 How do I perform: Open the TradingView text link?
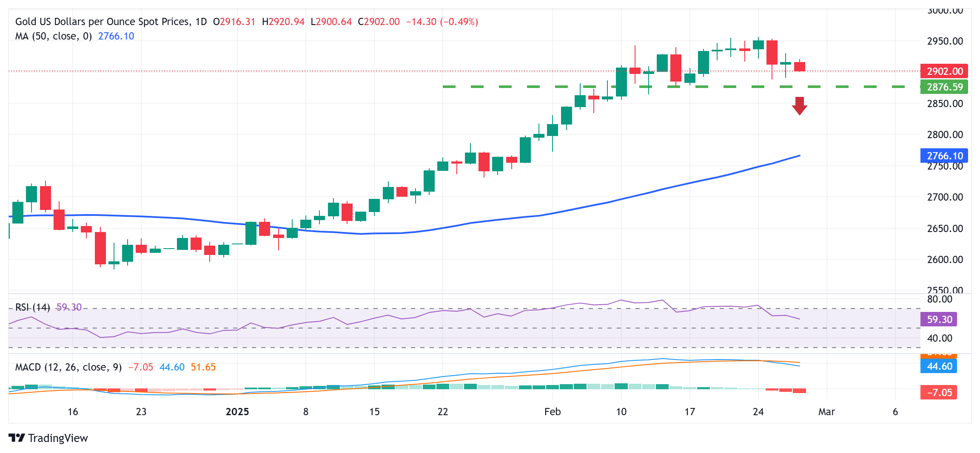pos(58,438)
